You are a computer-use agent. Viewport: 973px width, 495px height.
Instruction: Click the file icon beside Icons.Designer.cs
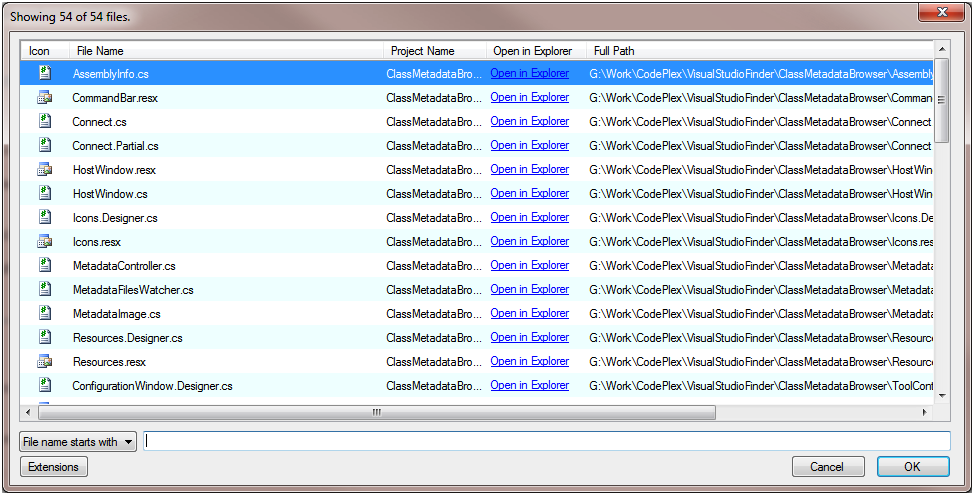click(45, 217)
